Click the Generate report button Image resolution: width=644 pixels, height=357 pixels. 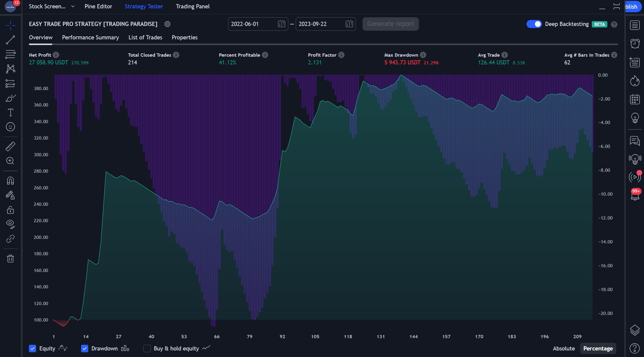(x=390, y=24)
